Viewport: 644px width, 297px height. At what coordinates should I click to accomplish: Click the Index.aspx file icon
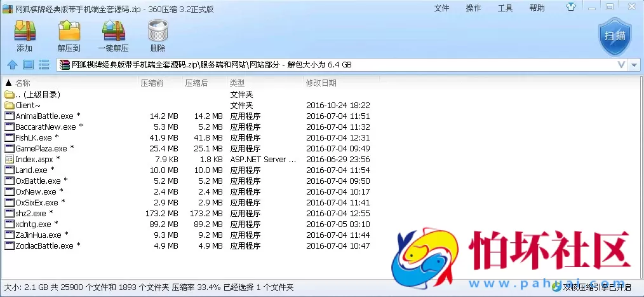pyautogui.click(x=10, y=159)
